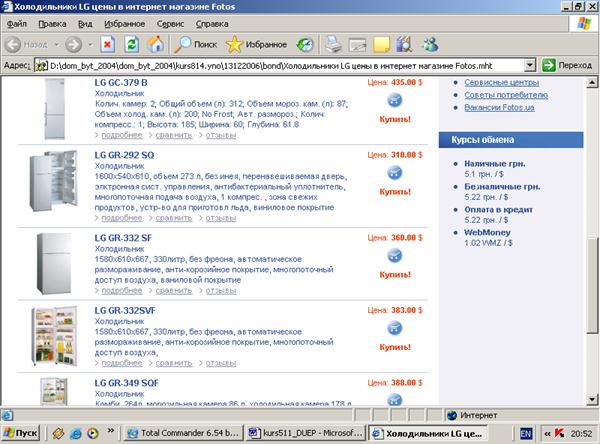
Task: Click Купить! for LG GR-332 SF
Action: (x=395, y=274)
